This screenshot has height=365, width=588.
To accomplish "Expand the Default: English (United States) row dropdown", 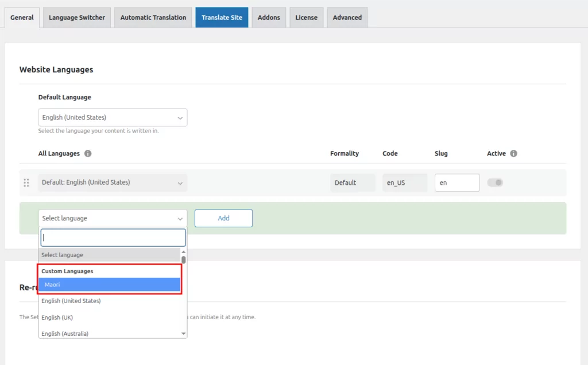I will pyautogui.click(x=113, y=182).
